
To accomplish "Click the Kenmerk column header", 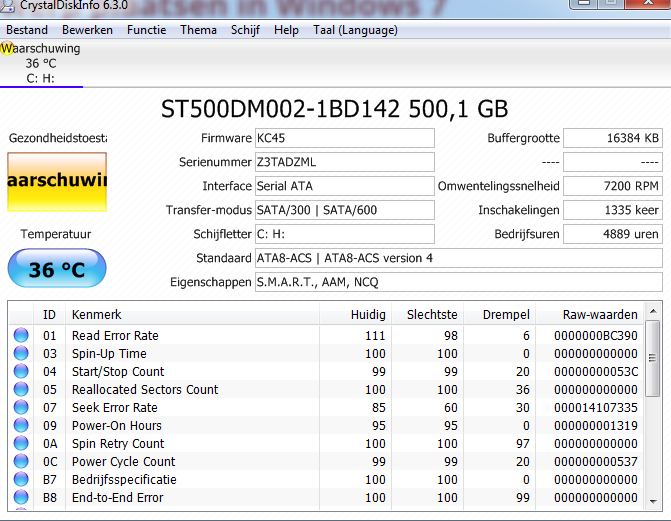I will (x=192, y=315).
